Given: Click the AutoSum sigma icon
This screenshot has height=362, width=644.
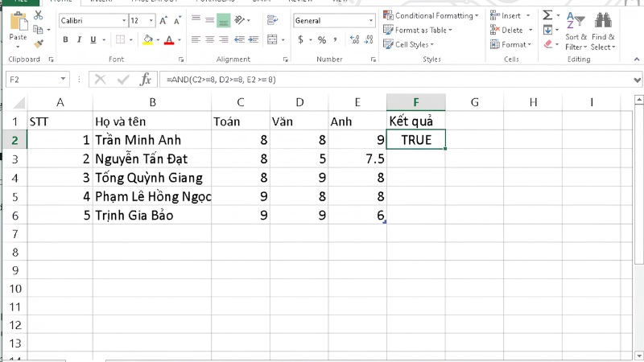Looking at the screenshot, I should [547, 15].
